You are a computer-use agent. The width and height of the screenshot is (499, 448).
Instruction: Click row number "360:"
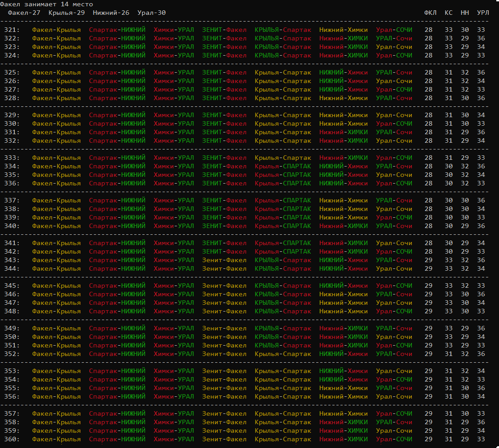click(x=12, y=439)
